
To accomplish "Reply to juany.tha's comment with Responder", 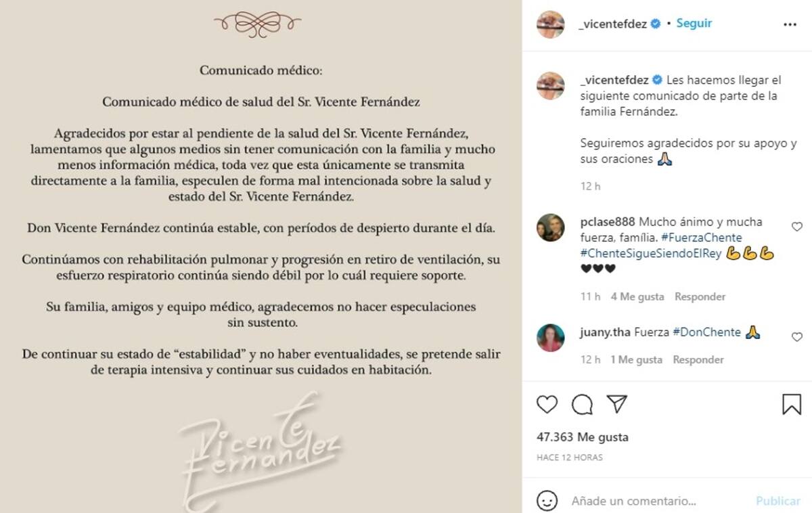I will point(698,360).
